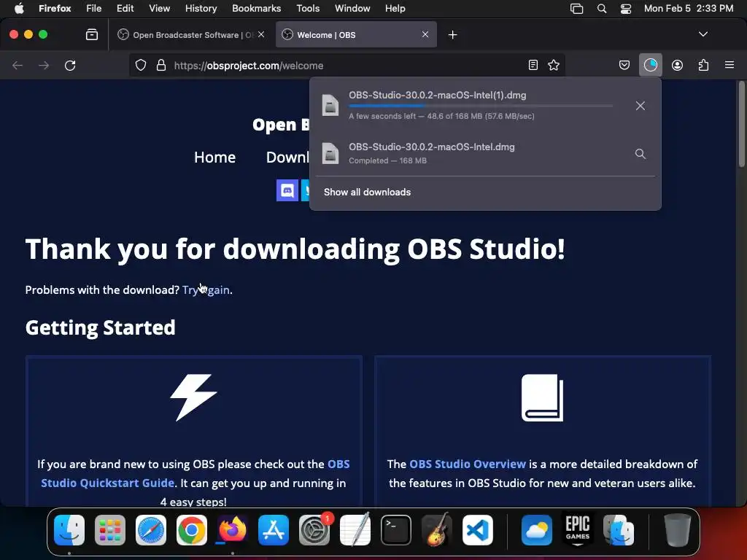747x560 pixels.
Task: Open App Store from the dock
Action: (274, 530)
